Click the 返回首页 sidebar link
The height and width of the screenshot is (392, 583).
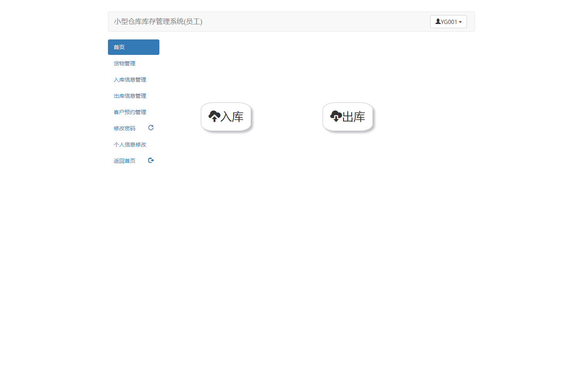pos(133,161)
